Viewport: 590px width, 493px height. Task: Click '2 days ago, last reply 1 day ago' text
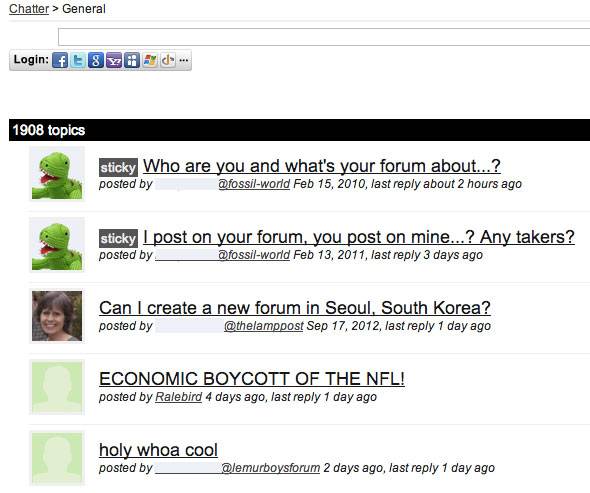click(409, 468)
